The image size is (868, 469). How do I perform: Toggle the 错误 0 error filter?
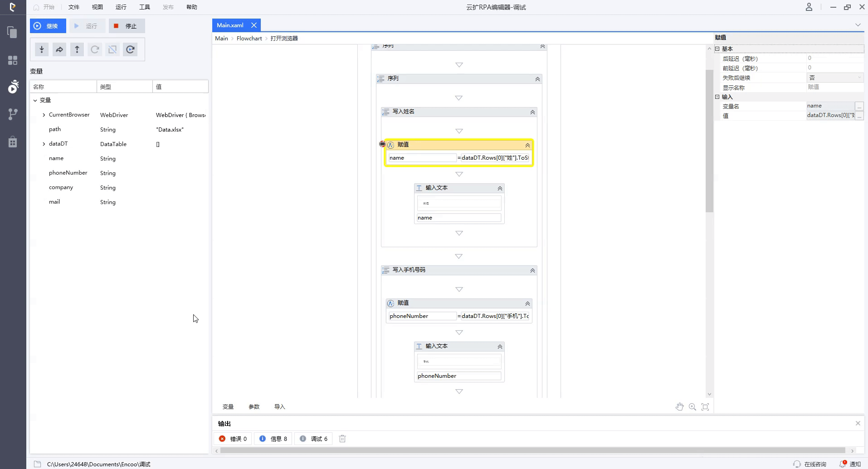233,439
